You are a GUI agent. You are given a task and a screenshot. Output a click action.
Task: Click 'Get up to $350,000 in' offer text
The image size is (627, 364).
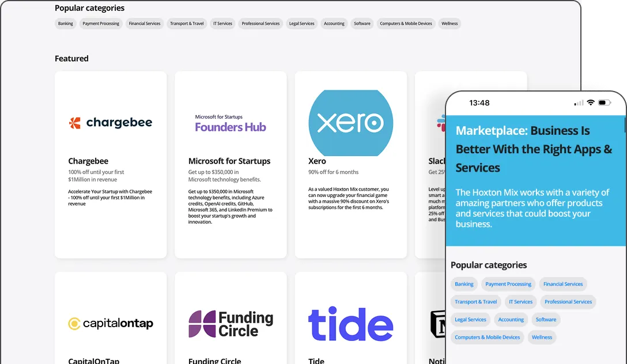click(x=213, y=172)
